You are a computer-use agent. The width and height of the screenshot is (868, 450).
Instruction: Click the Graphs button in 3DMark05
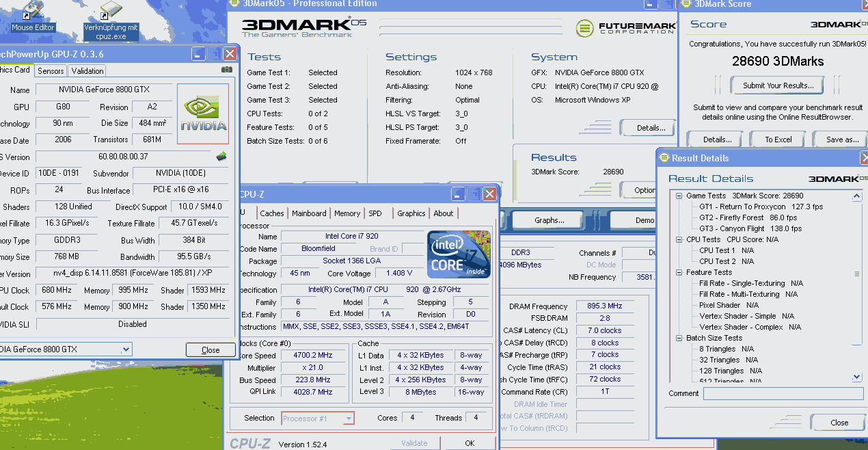pyautogui.click(x=549, y=220)
